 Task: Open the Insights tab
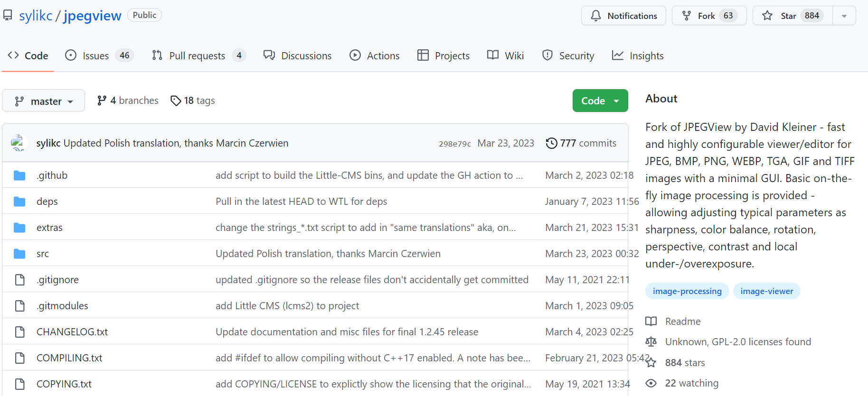point(638,55)
